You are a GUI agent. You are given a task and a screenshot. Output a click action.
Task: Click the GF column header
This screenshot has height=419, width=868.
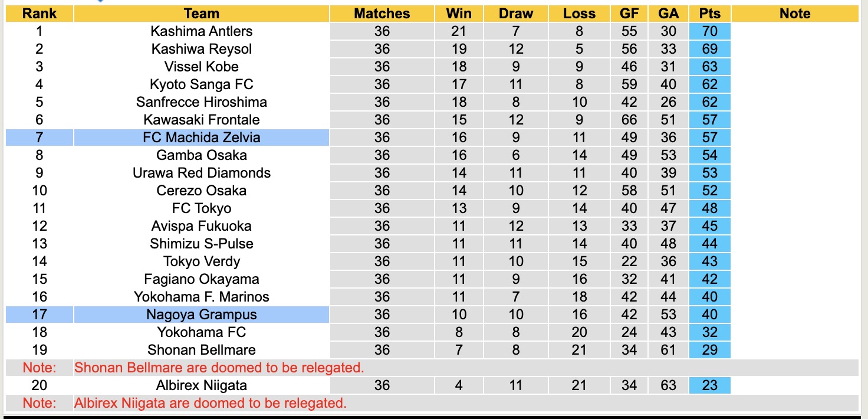(629, 14)
